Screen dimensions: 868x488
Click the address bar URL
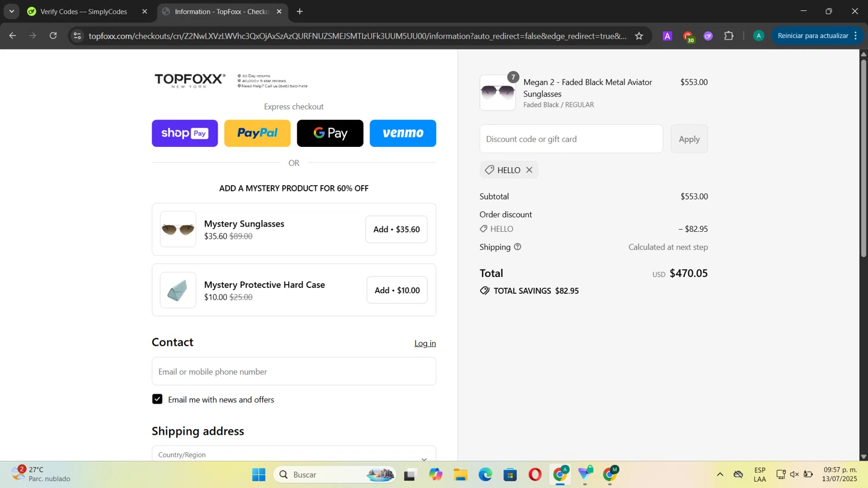[x=357, y=36]
